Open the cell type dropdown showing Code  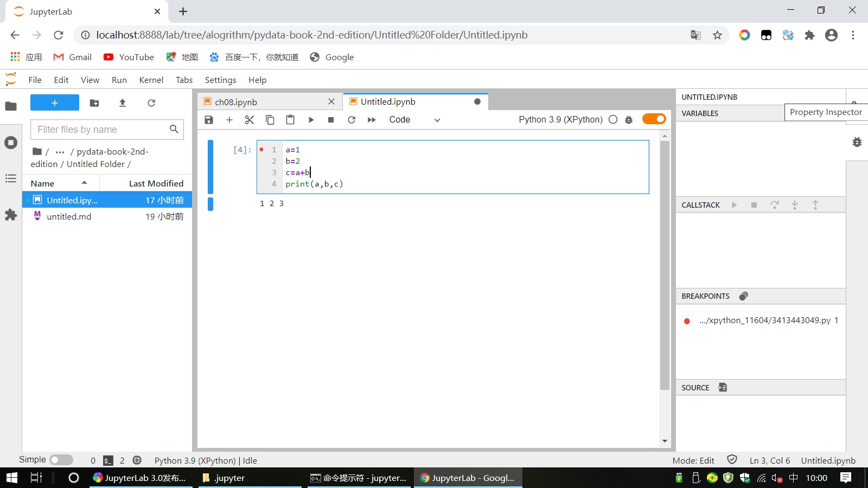pyautogui.click(x=415, y=120)
